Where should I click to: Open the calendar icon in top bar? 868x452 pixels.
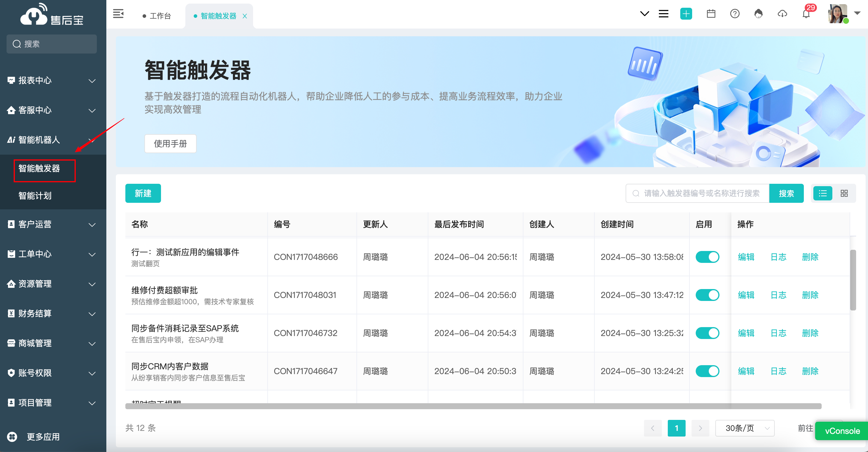[x=711, y=14]
